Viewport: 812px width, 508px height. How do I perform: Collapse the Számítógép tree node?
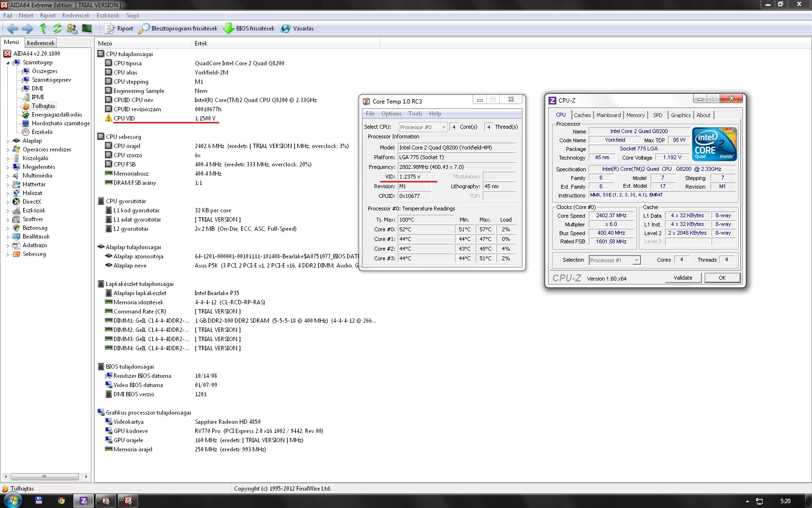tap(8, 63)
